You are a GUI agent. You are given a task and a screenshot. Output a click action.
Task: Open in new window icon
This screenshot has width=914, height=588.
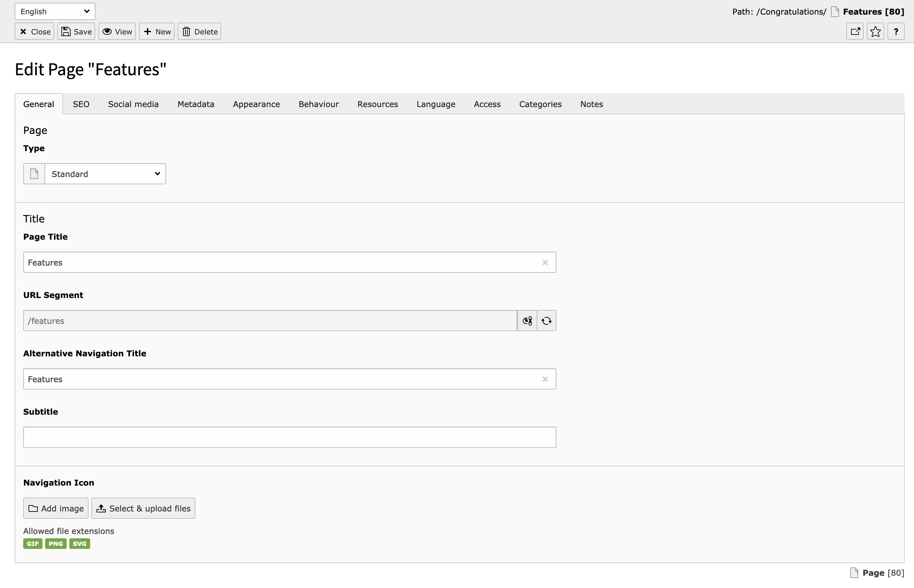point(855,31)
